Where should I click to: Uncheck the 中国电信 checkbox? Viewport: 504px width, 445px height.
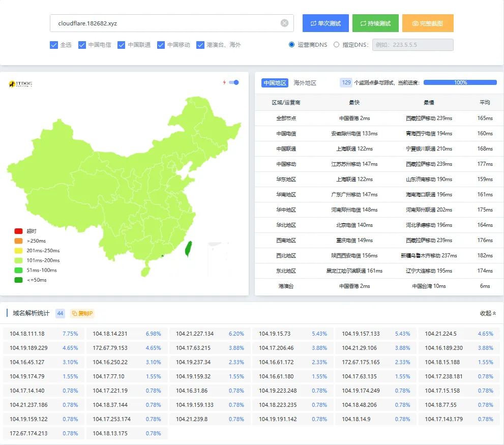[x=82, y=45]
